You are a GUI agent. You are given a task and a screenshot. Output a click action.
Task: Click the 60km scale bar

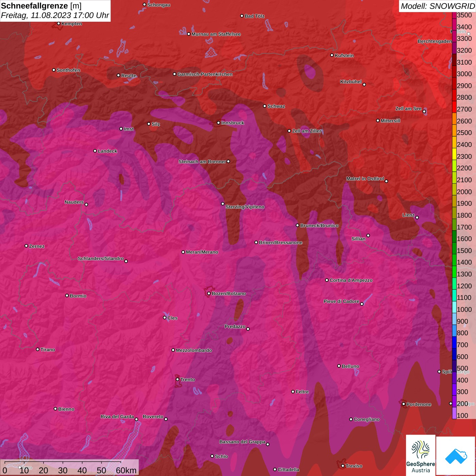(63, 466)
